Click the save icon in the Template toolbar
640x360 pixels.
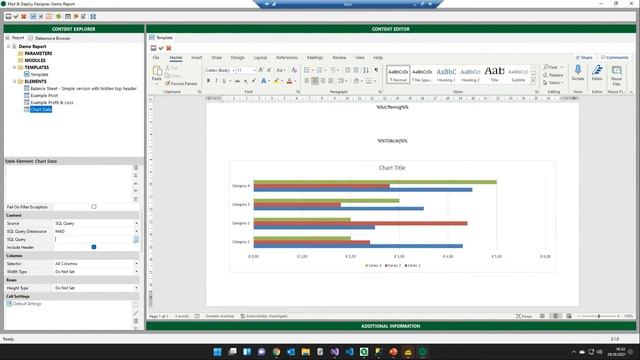[x=153, y=48]
